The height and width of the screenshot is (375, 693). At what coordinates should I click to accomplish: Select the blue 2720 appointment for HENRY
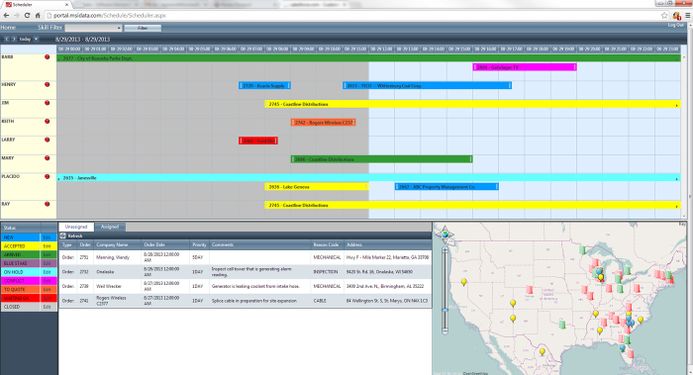(265, 86)
